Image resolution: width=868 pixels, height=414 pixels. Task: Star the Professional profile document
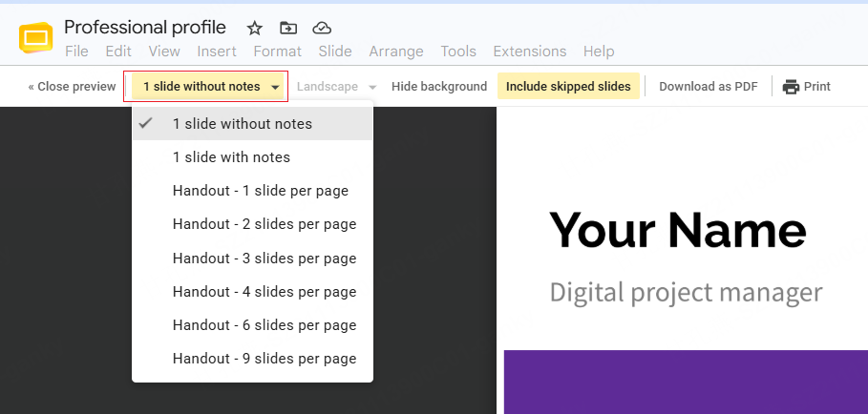[255, 29]
